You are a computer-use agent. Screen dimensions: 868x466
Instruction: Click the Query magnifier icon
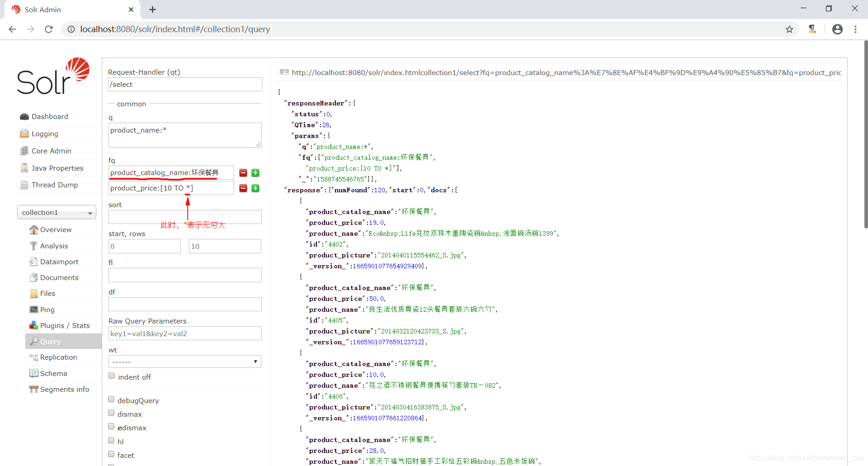(34, 341)
